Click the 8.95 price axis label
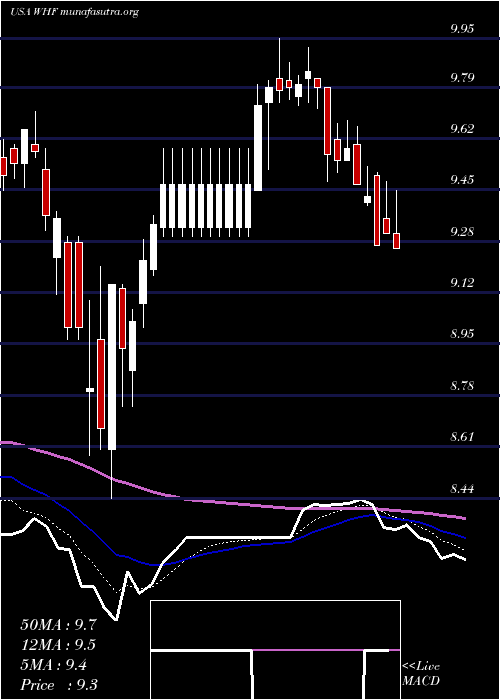 tap(462, 334)
